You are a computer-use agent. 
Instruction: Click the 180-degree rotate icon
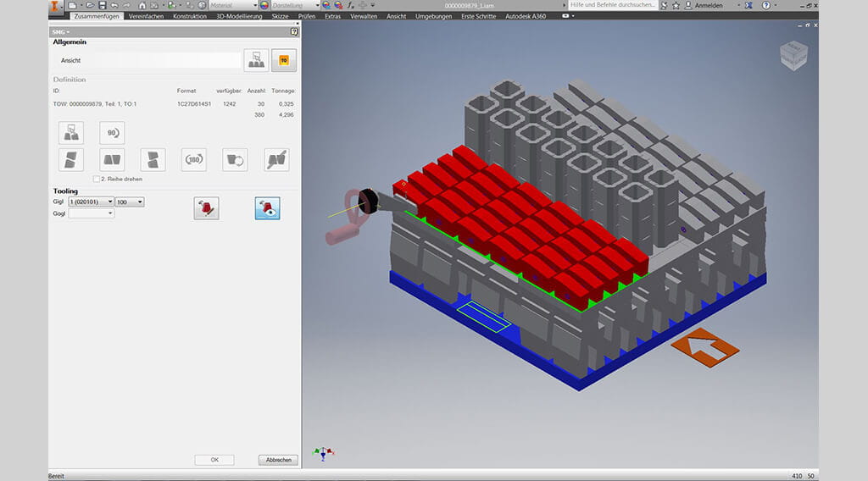tap(194, 160)
